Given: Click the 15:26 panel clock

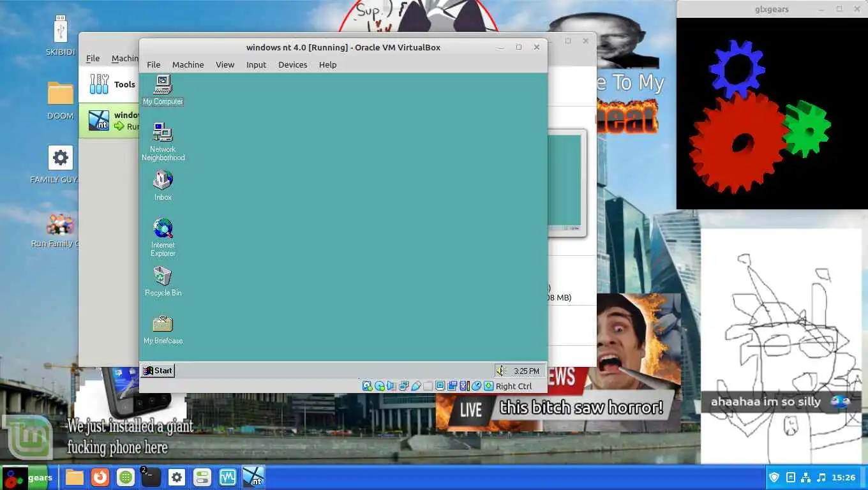Looking at the screenshot, I should click(844, 477).
